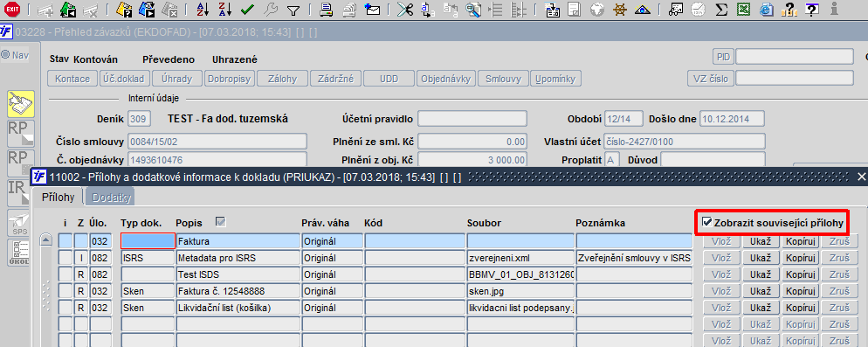Toggle 'Zobrazit související přílohy' checkbox
Image resolution: width=868 pixels, height=347 pixels.
[707, 223]
